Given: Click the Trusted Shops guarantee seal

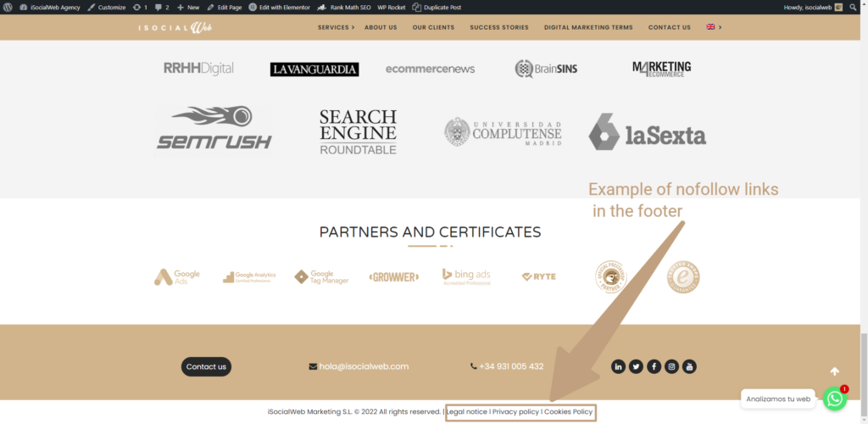Looking at the screenshot, I should [x=683, y=276].
